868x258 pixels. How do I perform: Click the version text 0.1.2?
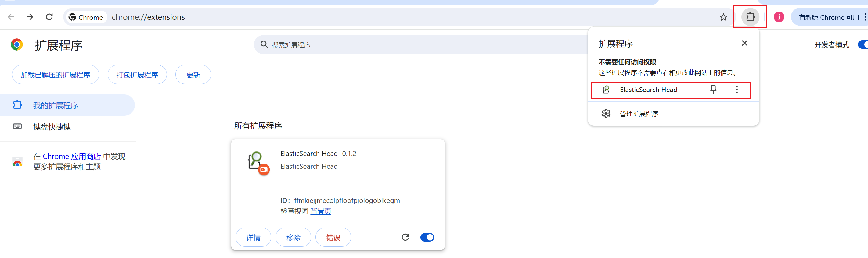coord(349,154)
